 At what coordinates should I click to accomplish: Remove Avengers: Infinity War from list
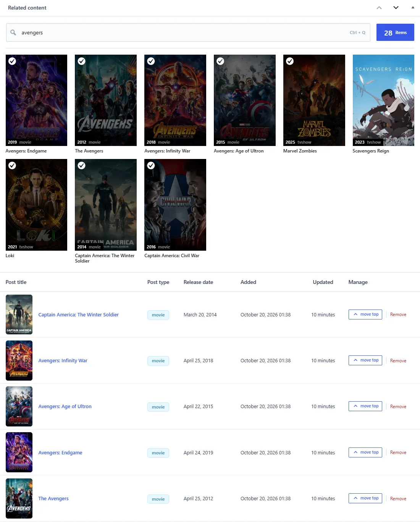pyautogui.click(x=398, y=361)
